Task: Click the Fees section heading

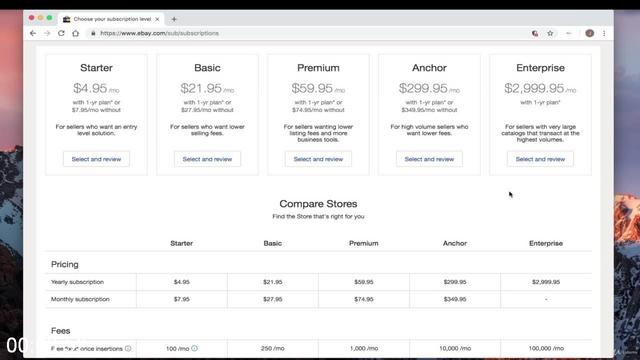Action: pyautogui.click(x=60, y=331)
